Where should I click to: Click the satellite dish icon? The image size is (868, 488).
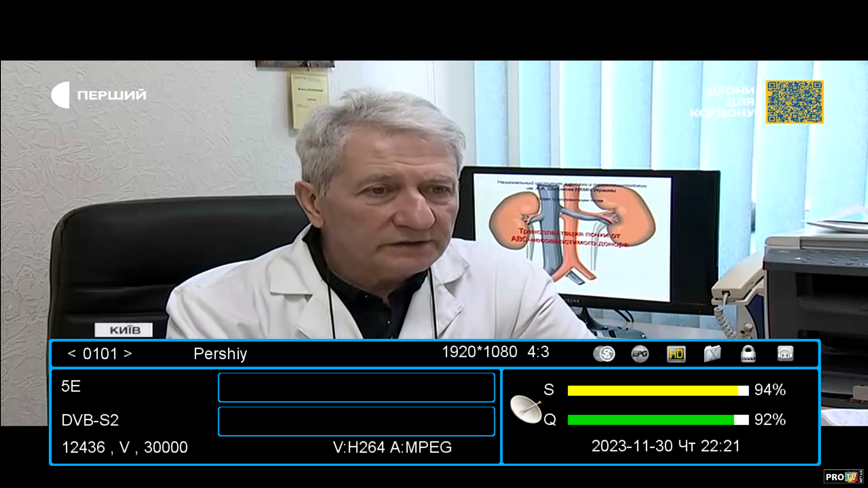tap(526, 409)
